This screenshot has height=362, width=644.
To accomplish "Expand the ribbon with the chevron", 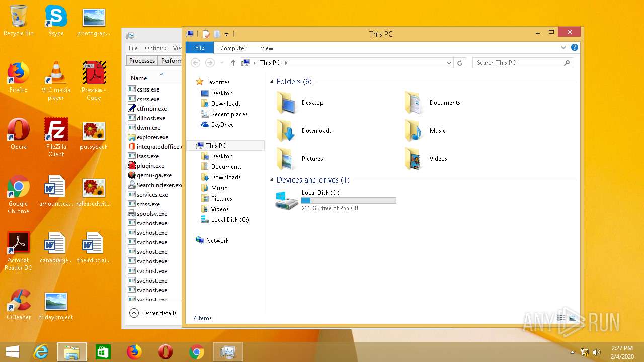I will pyautogui.click(x=563, y=48).
